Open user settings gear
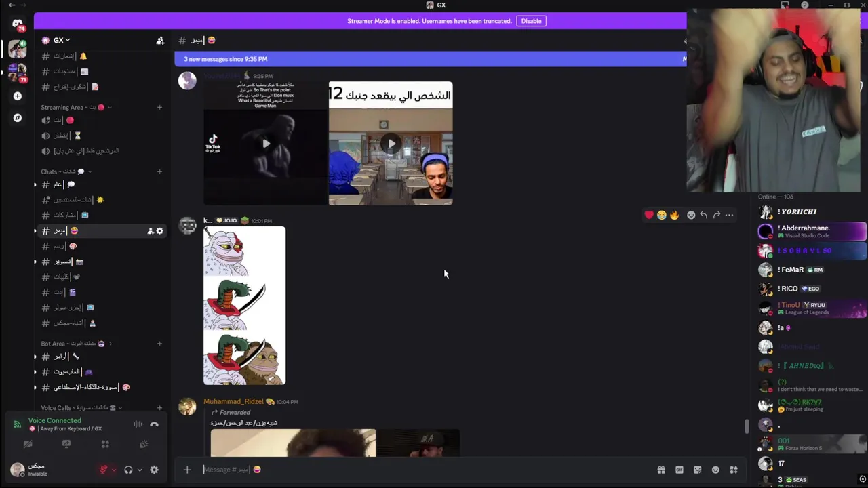 [154, 470]
